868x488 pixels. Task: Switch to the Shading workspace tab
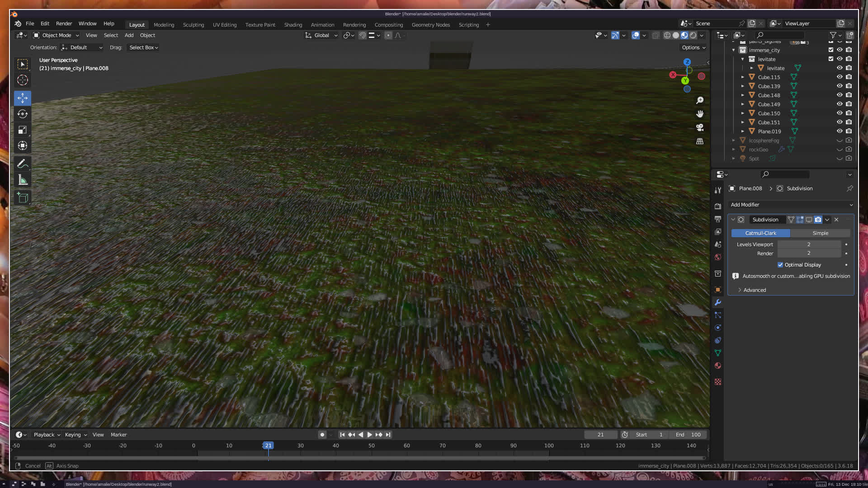(x=293, y=25)
